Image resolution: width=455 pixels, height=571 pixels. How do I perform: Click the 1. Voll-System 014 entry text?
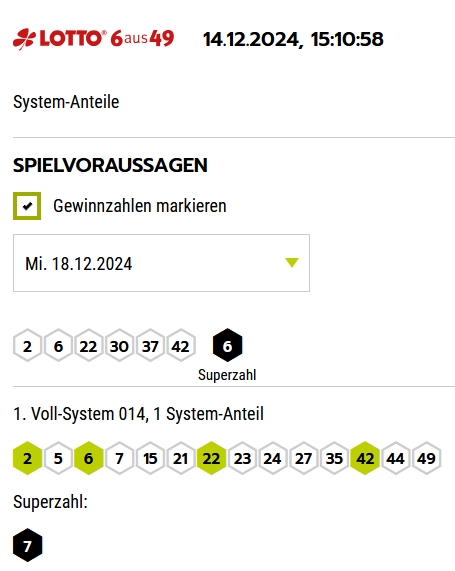point(138,414)
